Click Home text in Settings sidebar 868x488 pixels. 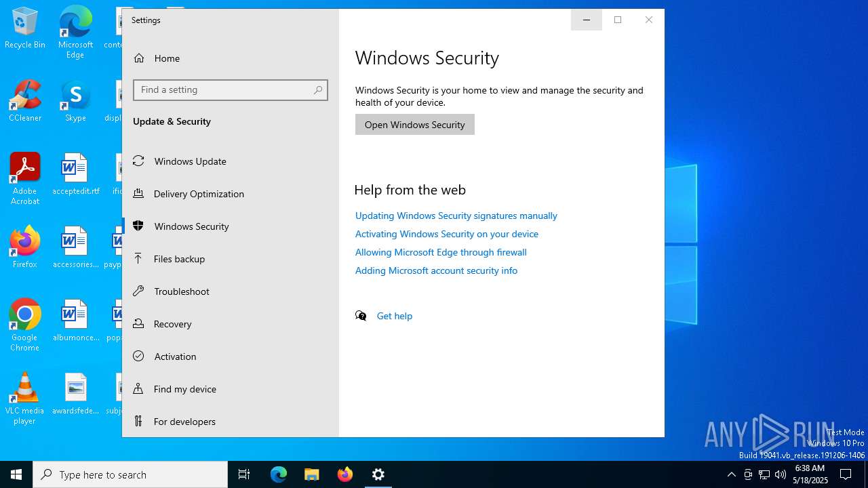[167, 58]
